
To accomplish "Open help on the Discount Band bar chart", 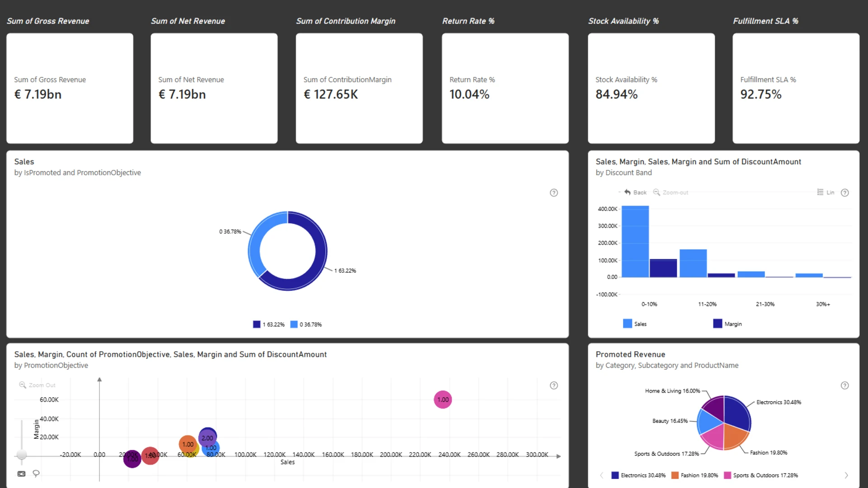I will 844,192.
